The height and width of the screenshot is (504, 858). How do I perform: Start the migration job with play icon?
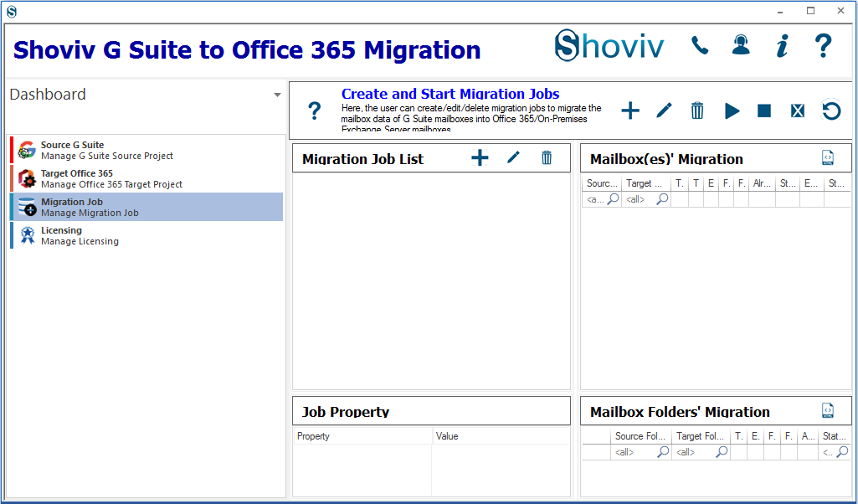732,111
